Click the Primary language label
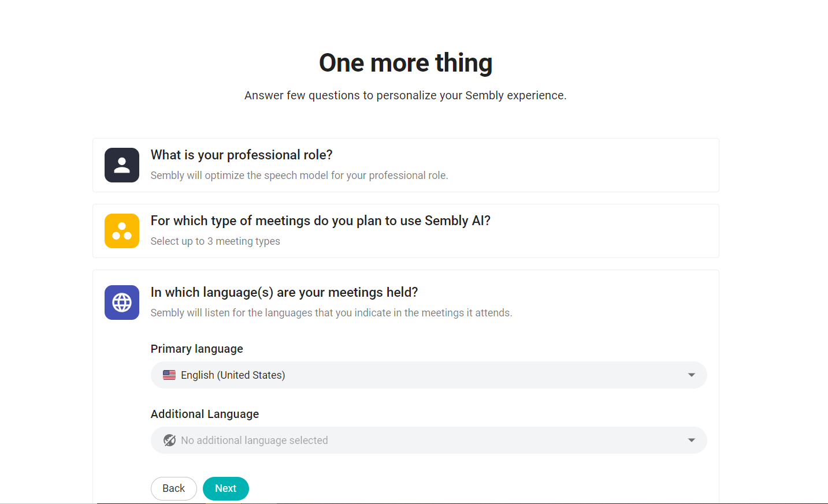This screenshot has width=828, height=504. [x=197, y=349]
